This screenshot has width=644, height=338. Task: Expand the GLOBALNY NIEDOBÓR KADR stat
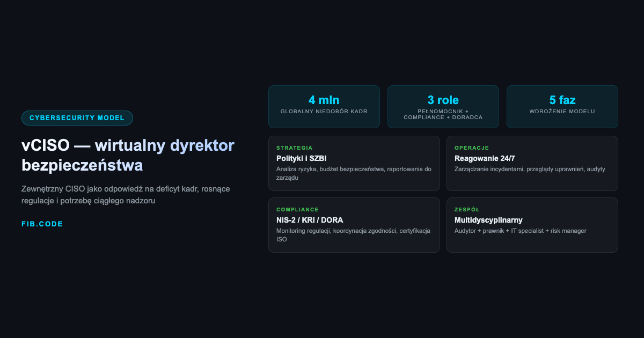click(324, 112)
